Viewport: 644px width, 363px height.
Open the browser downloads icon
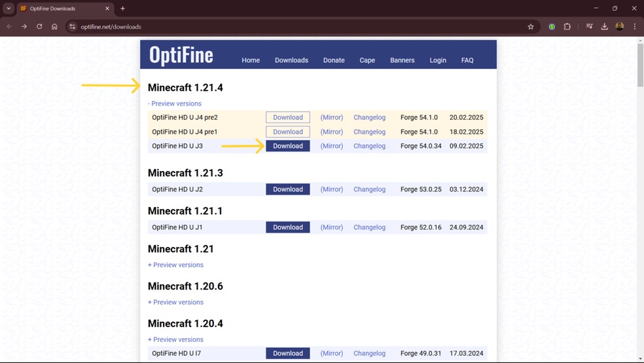(605, 27)
